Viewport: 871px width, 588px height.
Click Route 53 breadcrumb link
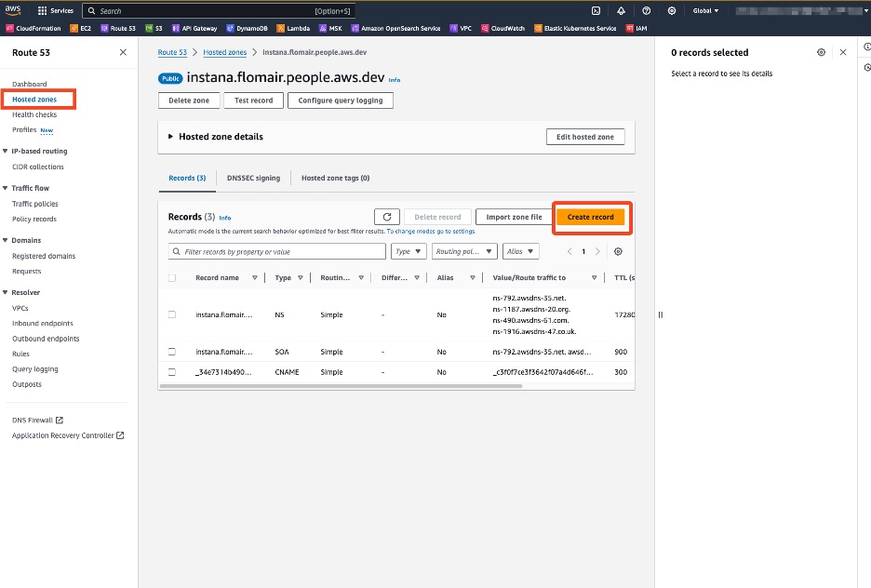pyautogui.click(x=172, y=52)
